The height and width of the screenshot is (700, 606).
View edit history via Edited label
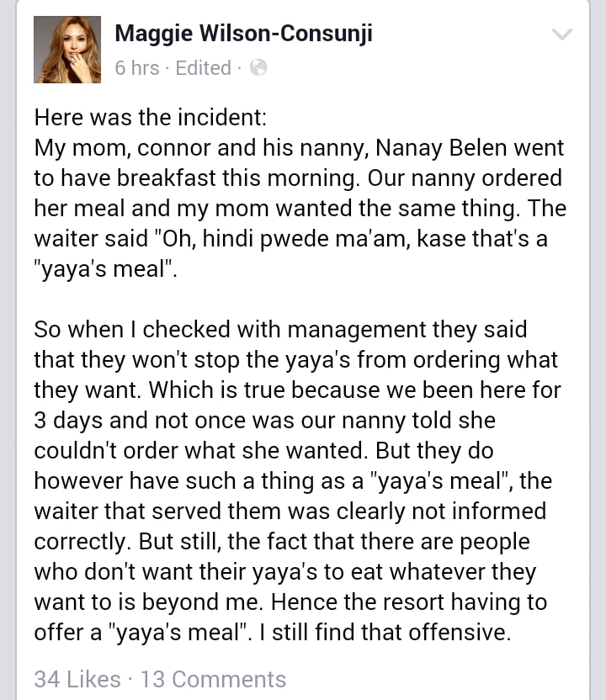click(203, 68)
